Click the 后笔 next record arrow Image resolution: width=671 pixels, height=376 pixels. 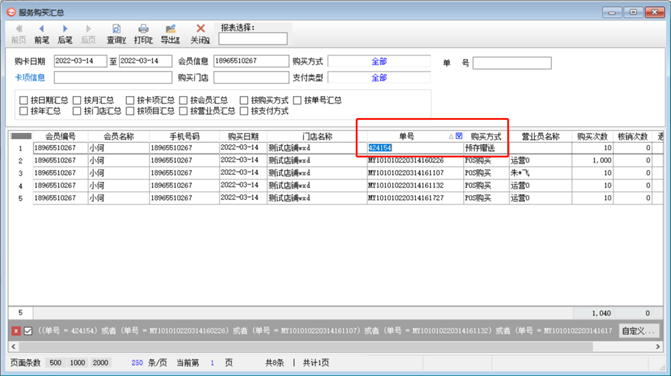tap(65, 34)
